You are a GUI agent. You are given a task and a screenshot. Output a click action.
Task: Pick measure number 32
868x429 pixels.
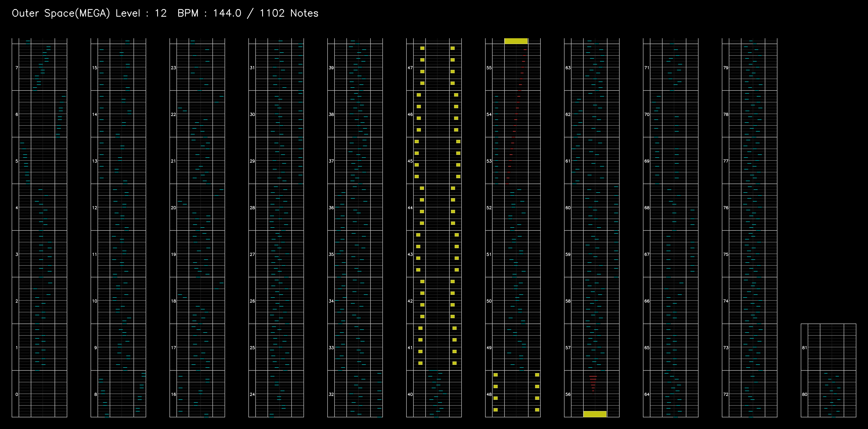pos(331,394)
